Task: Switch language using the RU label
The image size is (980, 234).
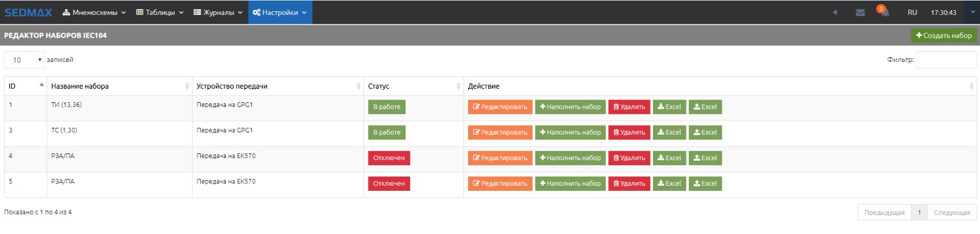Action: (x=912, y=12)
